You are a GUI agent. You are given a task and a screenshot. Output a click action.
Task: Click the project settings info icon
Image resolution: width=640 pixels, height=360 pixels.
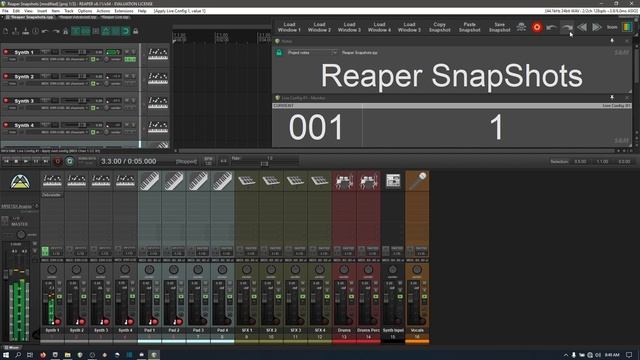click(x=36, y=31)
